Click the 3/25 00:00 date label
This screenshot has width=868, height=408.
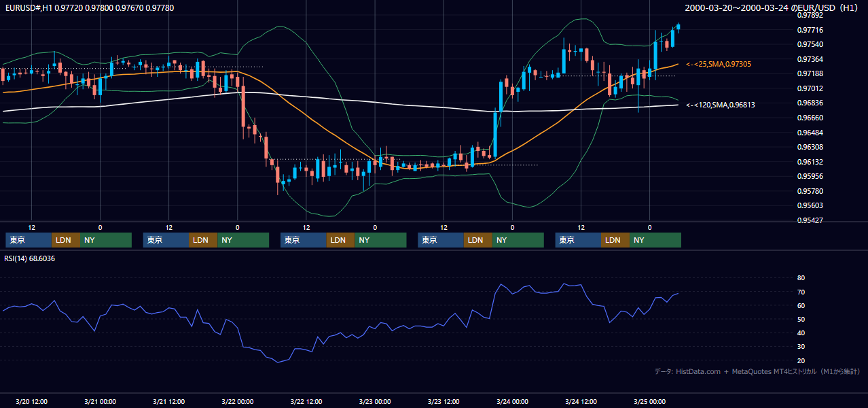pos(649,401)
